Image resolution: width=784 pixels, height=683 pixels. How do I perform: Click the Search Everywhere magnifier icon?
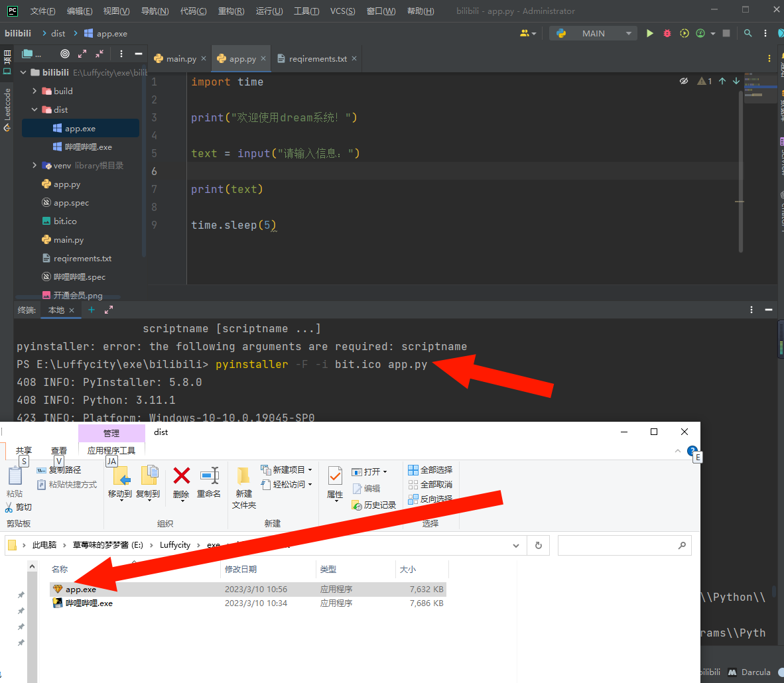tap(748, 33)
